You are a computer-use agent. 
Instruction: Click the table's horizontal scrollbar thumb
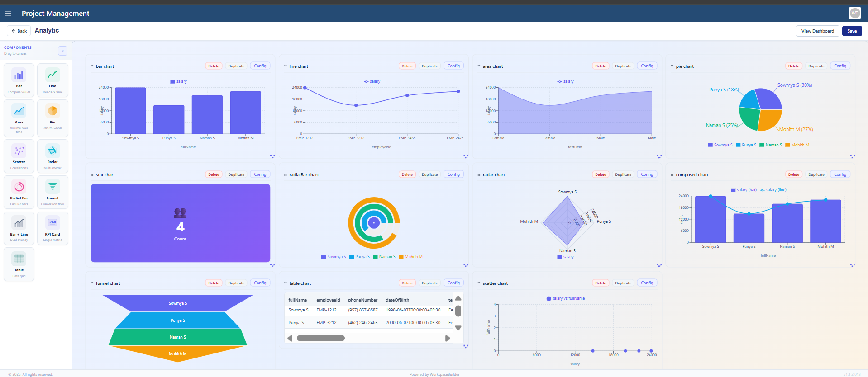coord(321,338)
